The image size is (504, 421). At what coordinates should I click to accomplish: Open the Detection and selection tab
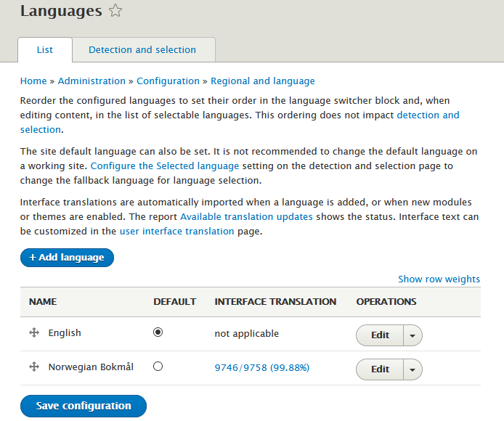pyautogui.click(x=142, y=50)
